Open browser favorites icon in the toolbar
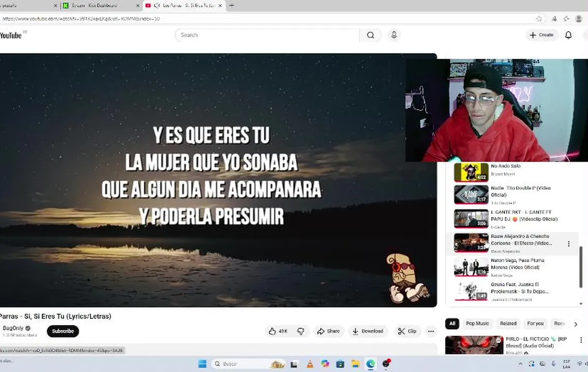 (566, 19)
